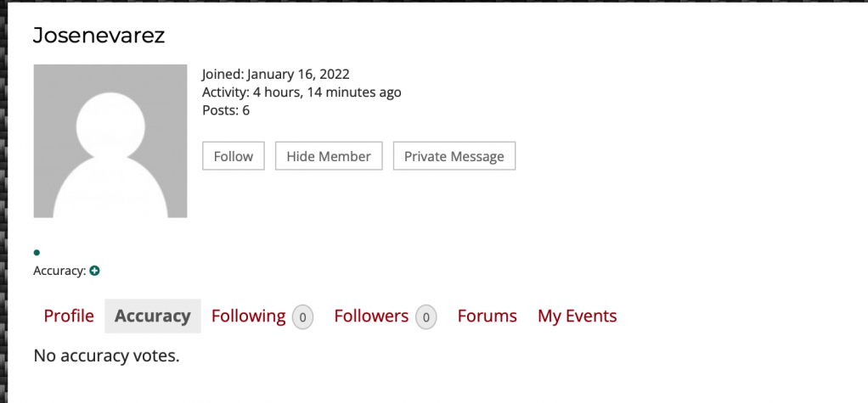The width and height of the screenshot is (868, 403).
Task: Switch to the Following tab
Action: click(249, 316)
